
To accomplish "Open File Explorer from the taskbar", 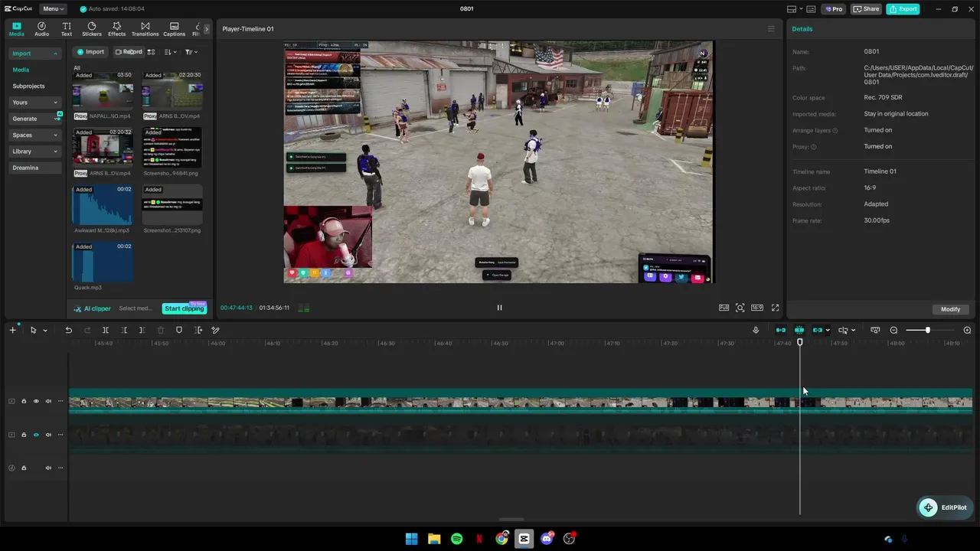I will (x=434, y=539).
